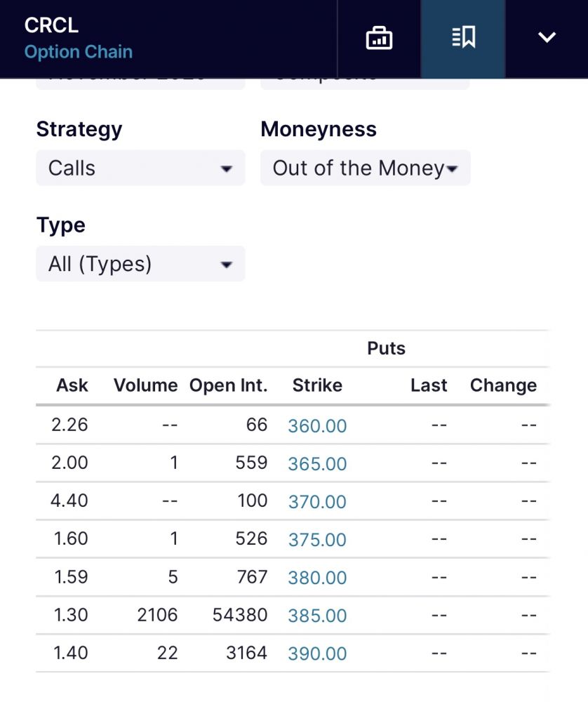
Task: Sort by the Volume column header
Action: coord(145,385)
